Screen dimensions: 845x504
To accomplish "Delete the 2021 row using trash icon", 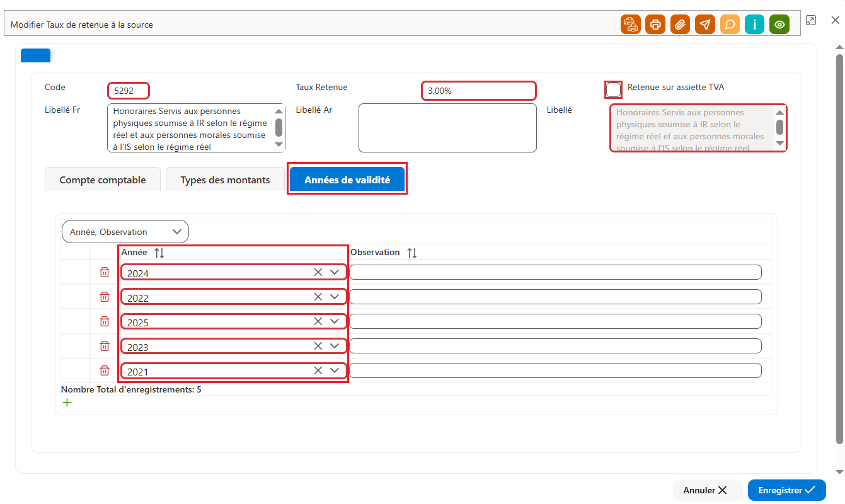I will 105,370.
